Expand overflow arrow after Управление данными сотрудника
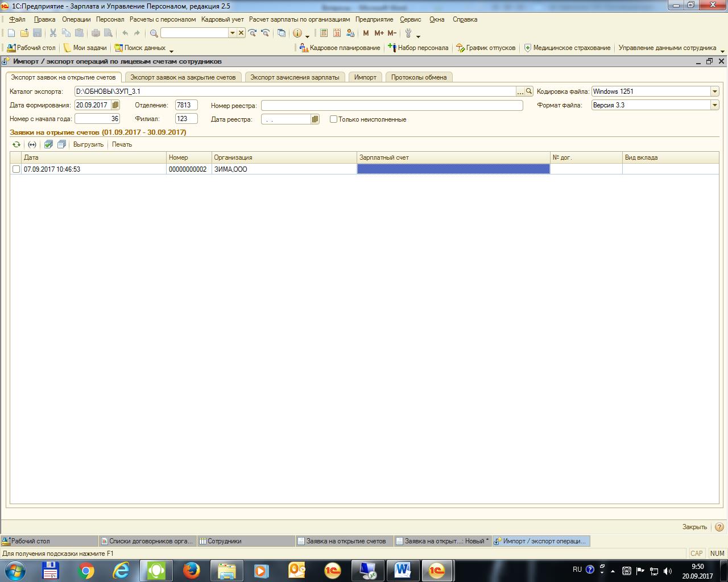The width and height of the screenshot is (728, 582). click(722, 51)
